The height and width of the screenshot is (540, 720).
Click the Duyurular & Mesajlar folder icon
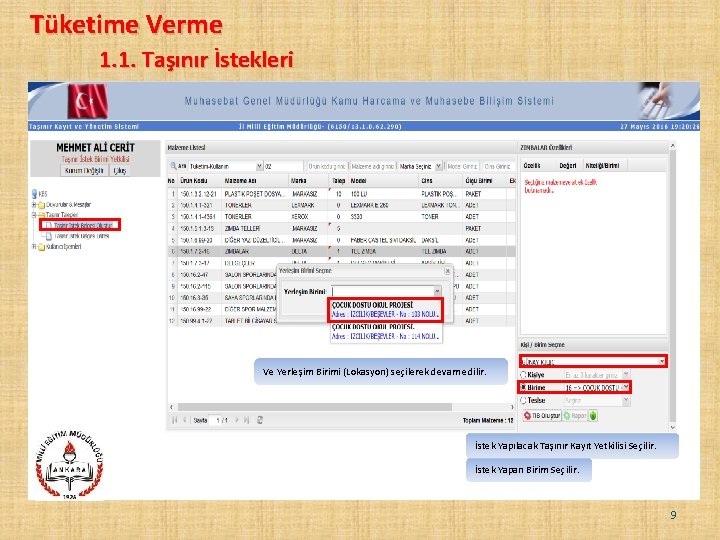click(41, 205)
